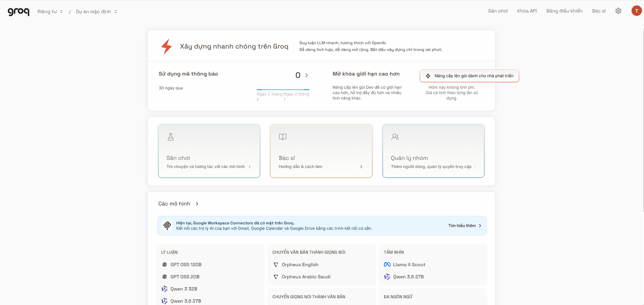Expand the Riêng tư organization dropdown
This screenshot has width=644, height=305.
[x=50, y=11]
